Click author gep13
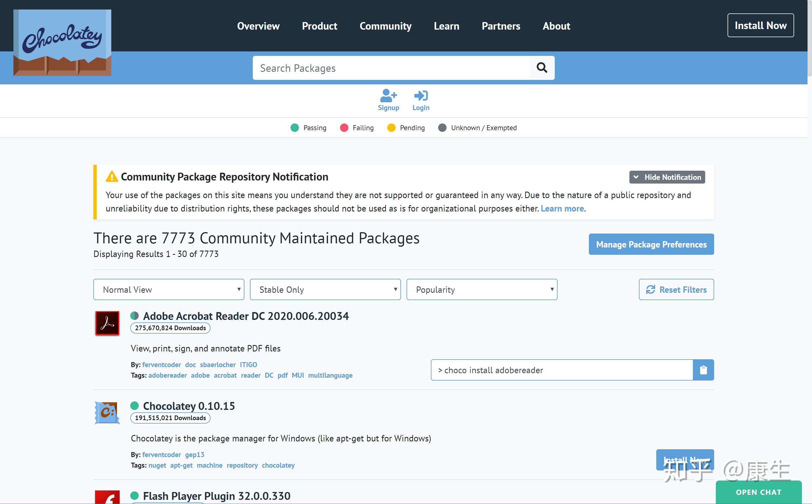This screenshot has width=812, height=504. (x=195, y=455)
